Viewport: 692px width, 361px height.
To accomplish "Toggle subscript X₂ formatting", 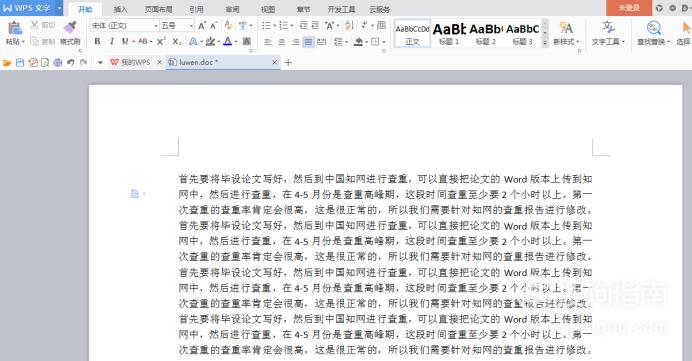I will (177, 41).
